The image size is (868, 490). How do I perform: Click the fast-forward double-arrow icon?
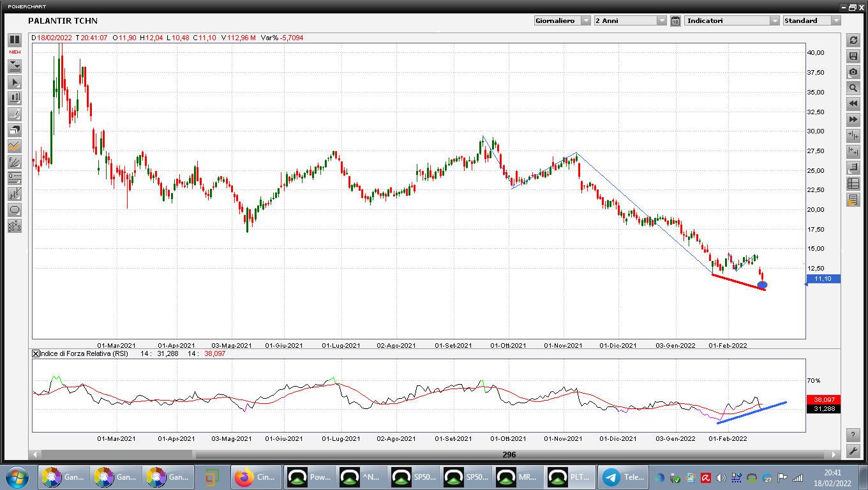(x=853, y=120)
